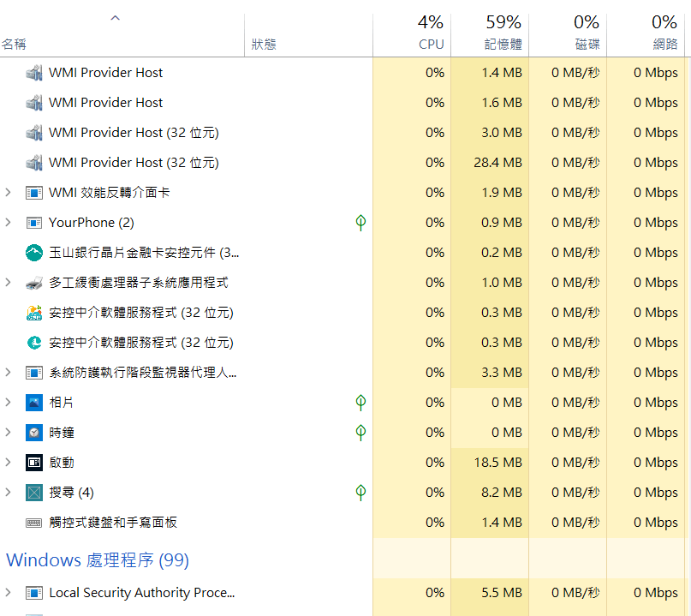This screenshot has height=616, width=691.
Task: Expand the YourPhone (2) process group
Action: coord(8,223)
